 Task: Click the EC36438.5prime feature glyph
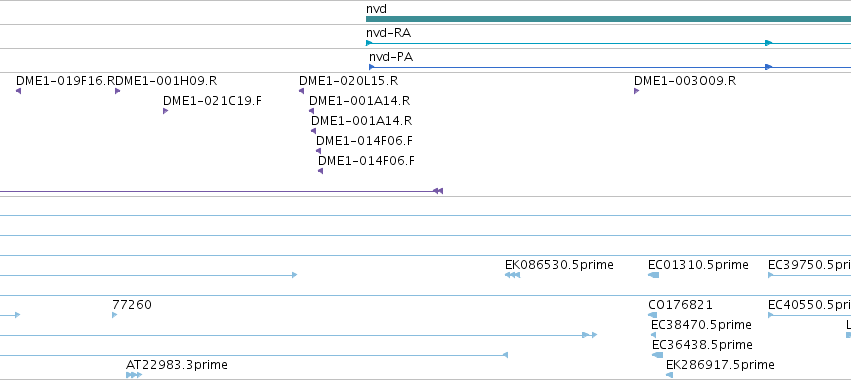pos(657,355)
